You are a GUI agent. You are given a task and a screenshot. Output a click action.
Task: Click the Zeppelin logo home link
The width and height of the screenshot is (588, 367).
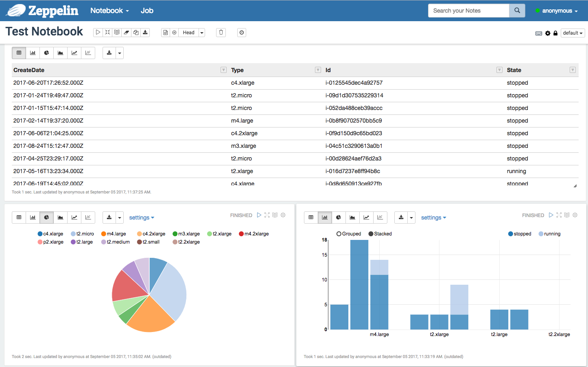pyautogui.click(x=42, y=11)
